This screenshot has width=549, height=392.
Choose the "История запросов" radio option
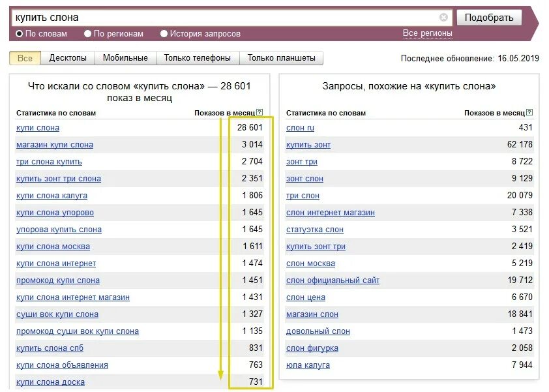[x=164, y=33]
